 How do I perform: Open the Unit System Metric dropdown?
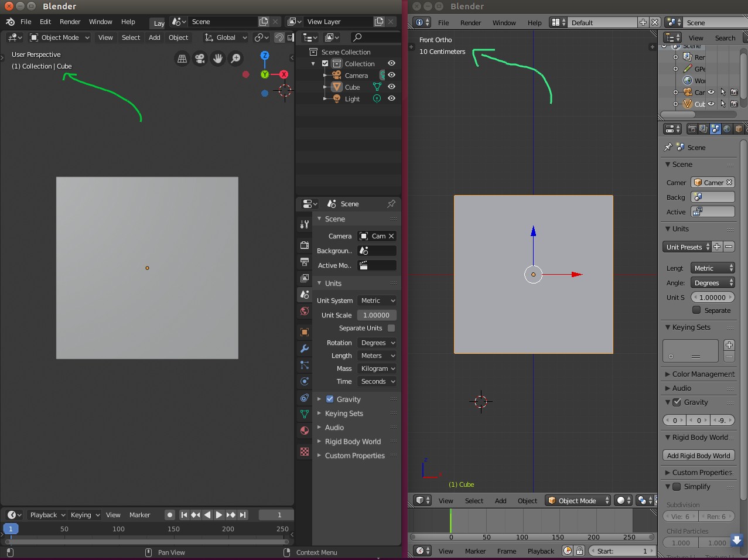pos(377,301)
